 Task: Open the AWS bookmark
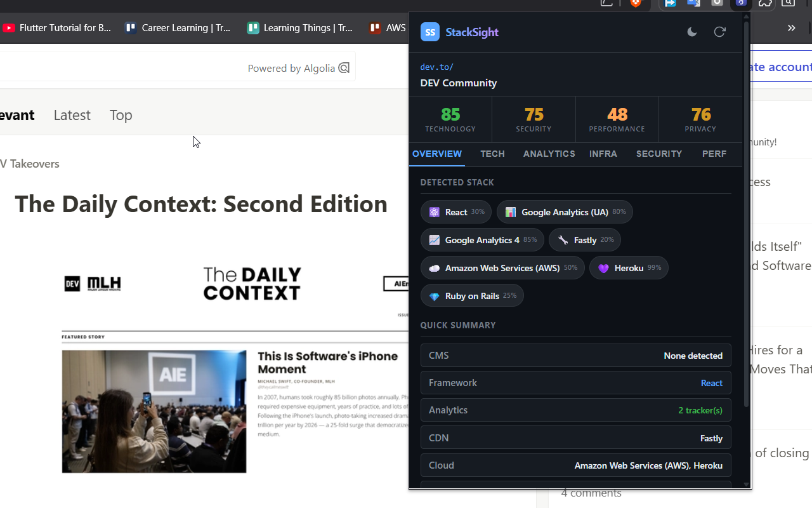pos(396,28)
